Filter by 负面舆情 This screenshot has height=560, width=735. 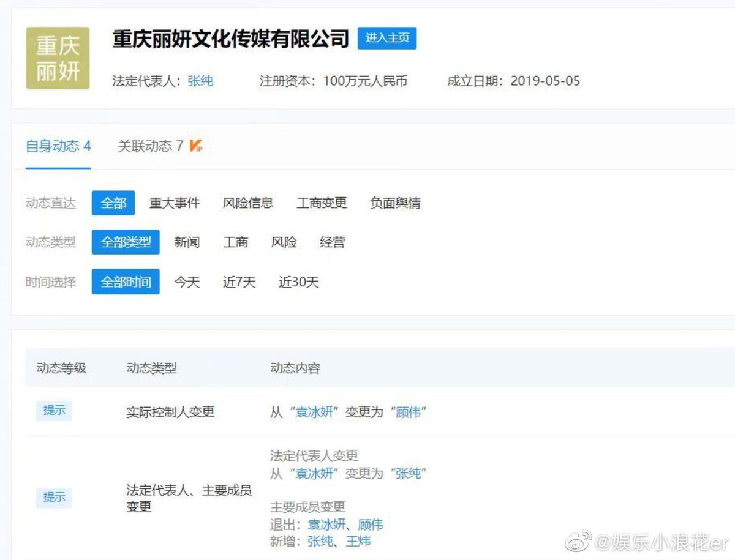tap(396, 203)
